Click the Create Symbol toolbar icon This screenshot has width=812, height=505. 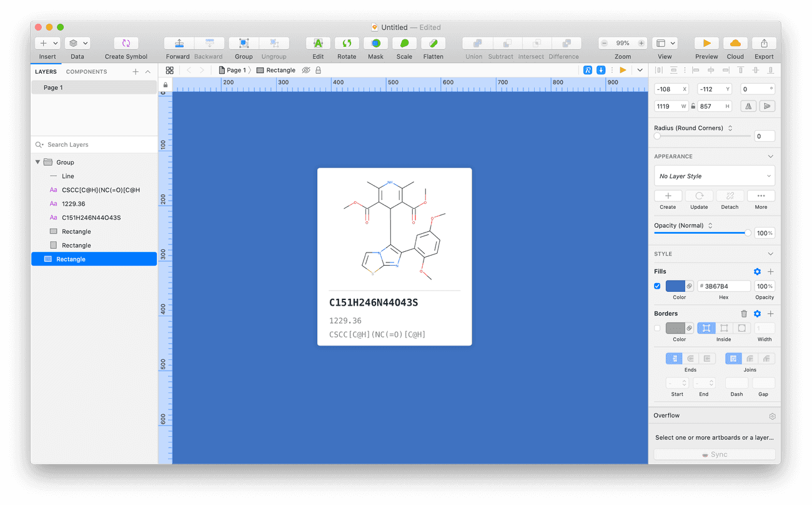click(126, 43)
